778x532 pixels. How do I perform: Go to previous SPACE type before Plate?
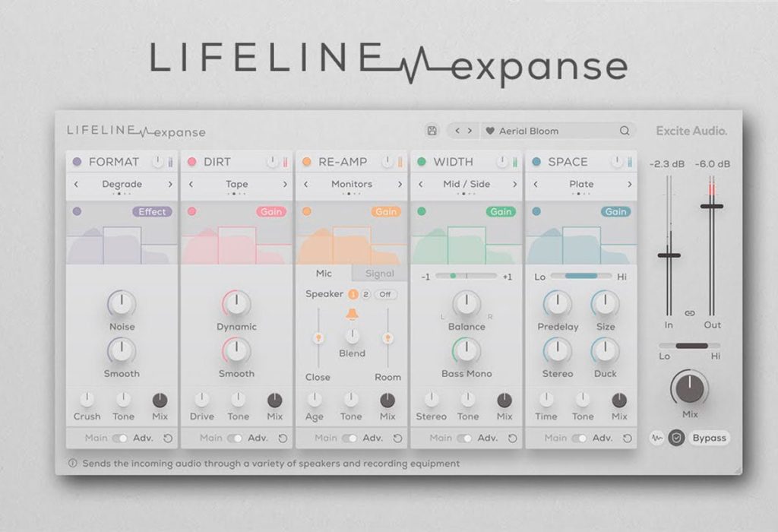pyautogui.click(x=536, y=184)
